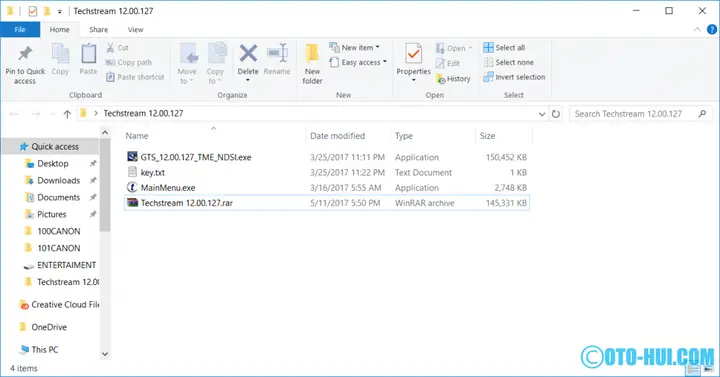
Task: Navigate forward with arrow
Action: tap(36, 114)
